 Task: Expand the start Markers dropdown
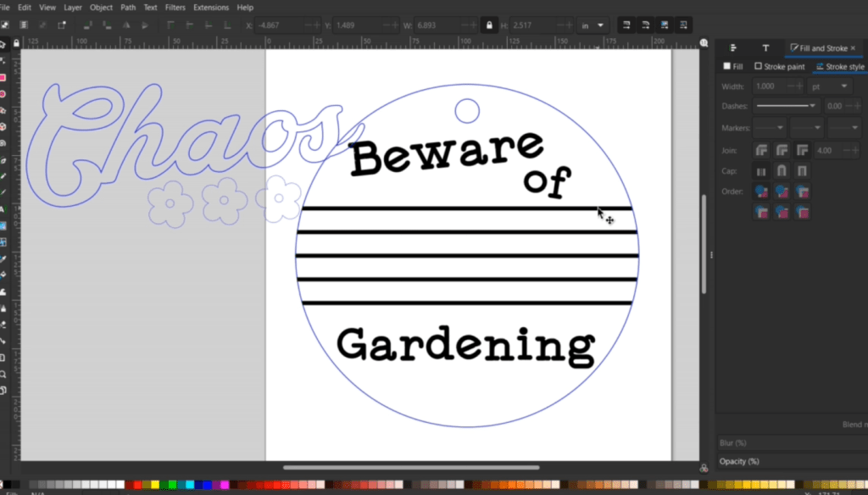pyautogui.click(x=770, y=128)
